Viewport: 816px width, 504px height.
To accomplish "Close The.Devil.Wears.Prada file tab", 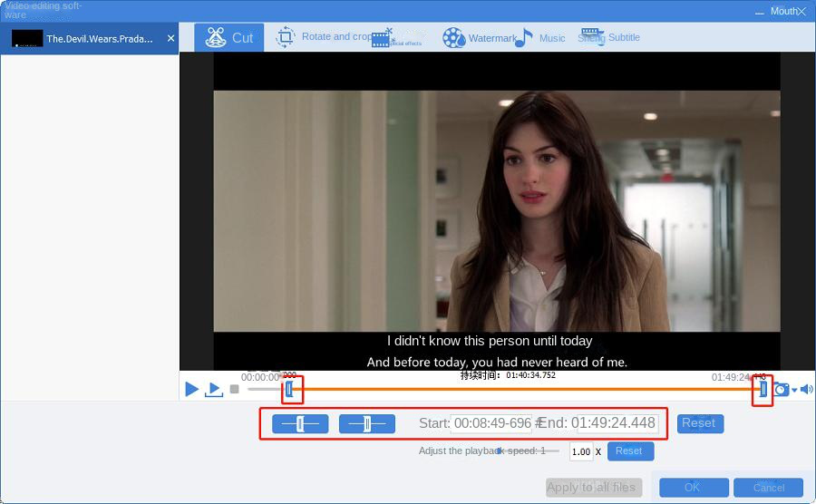I will click(170, 38).
